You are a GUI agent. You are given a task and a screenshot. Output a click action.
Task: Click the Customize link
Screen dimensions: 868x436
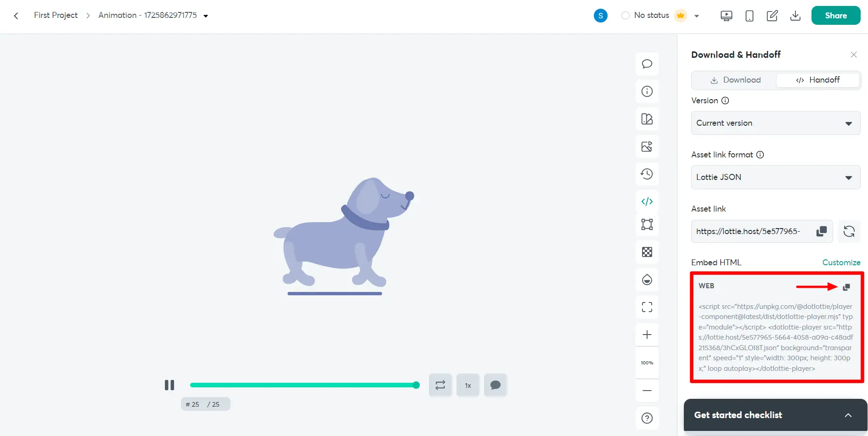(x=841, y=263)
